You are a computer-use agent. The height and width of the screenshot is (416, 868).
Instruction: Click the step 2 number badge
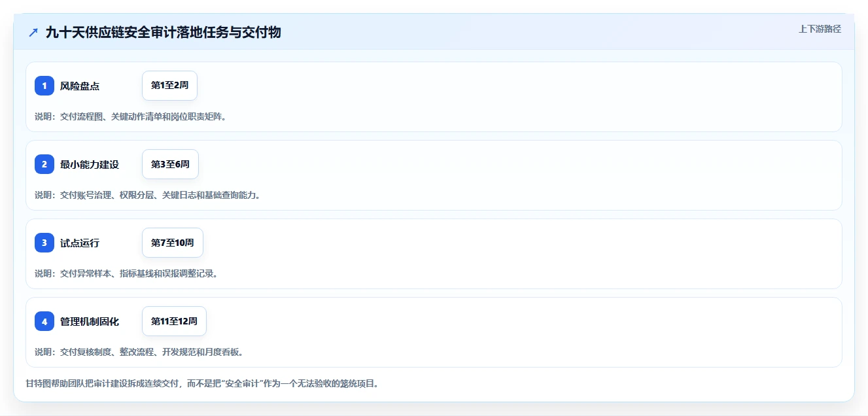pyautogui.click(x=44, y=164)
